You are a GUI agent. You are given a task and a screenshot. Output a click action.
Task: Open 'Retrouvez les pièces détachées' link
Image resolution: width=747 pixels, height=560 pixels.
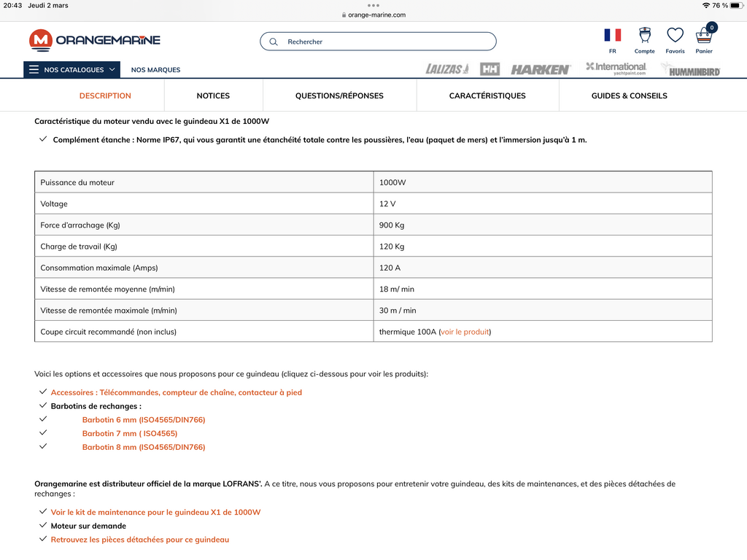[x=140, y=540]
